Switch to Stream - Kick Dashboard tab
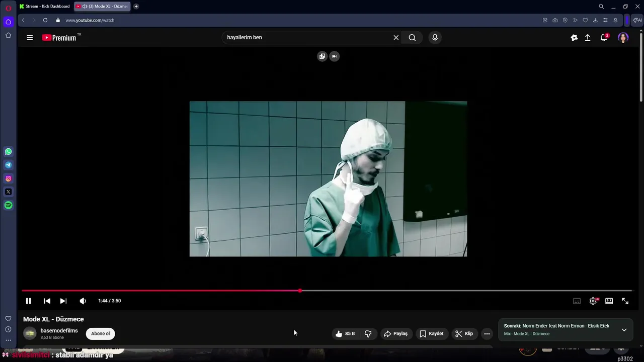The width and height of the screenshot is (644, 362). click(x=45, y=7)
